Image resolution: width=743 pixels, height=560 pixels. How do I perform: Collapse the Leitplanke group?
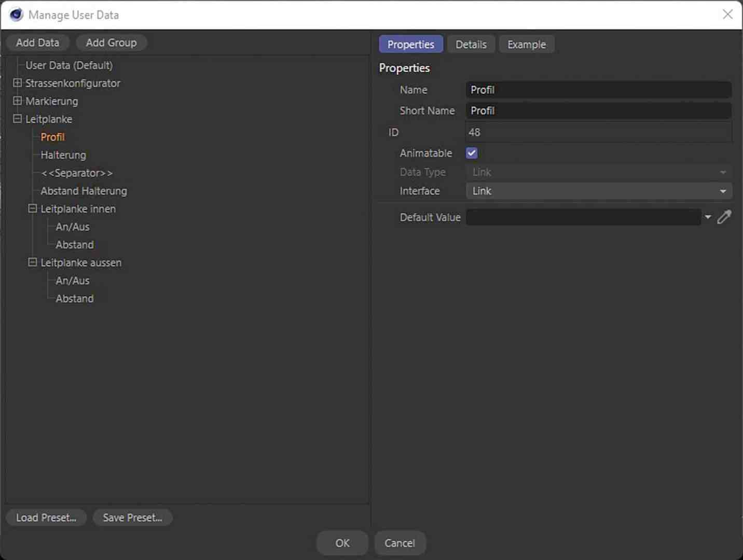tap(18, 119)
